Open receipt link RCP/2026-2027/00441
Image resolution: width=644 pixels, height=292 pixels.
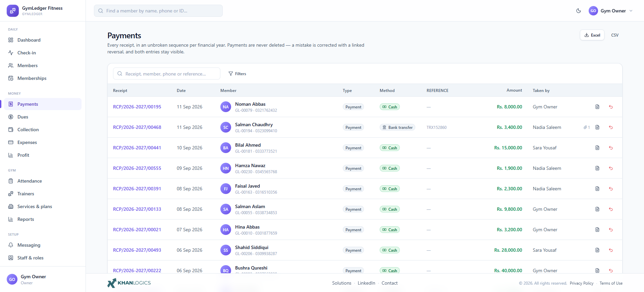coord(137,148)
